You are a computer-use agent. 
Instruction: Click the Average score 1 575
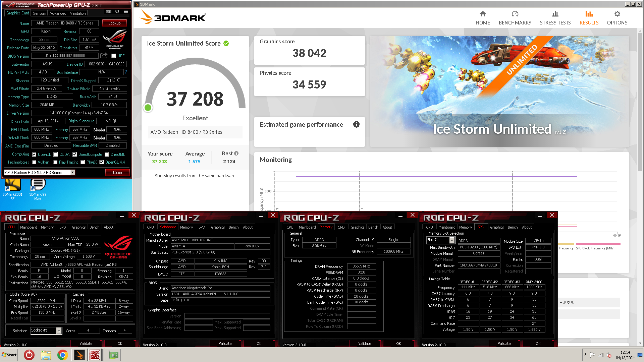coord(194,162)
